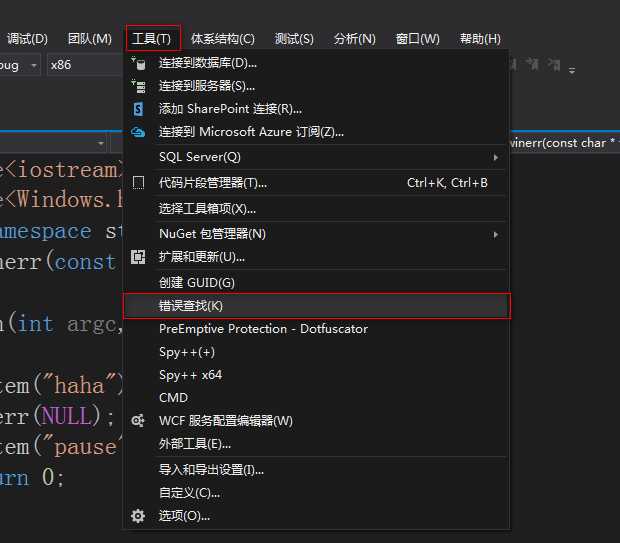Open the 团队(M) menu
Viewport: 620px width, 543px height.
[x=90, y=38]
